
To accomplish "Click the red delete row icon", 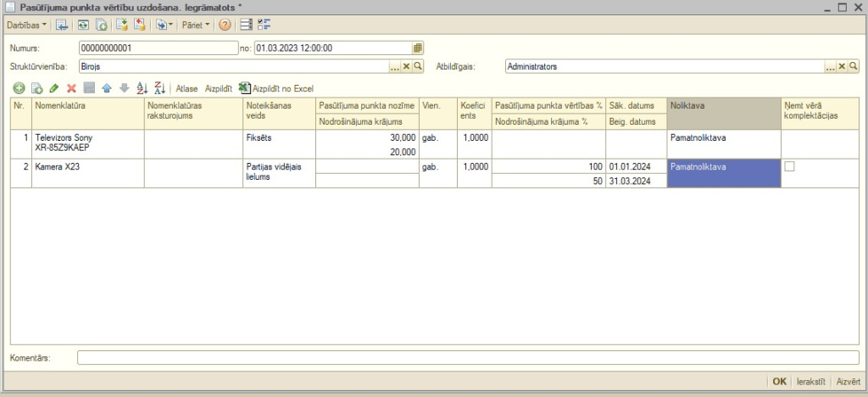I will coord(71,88).
